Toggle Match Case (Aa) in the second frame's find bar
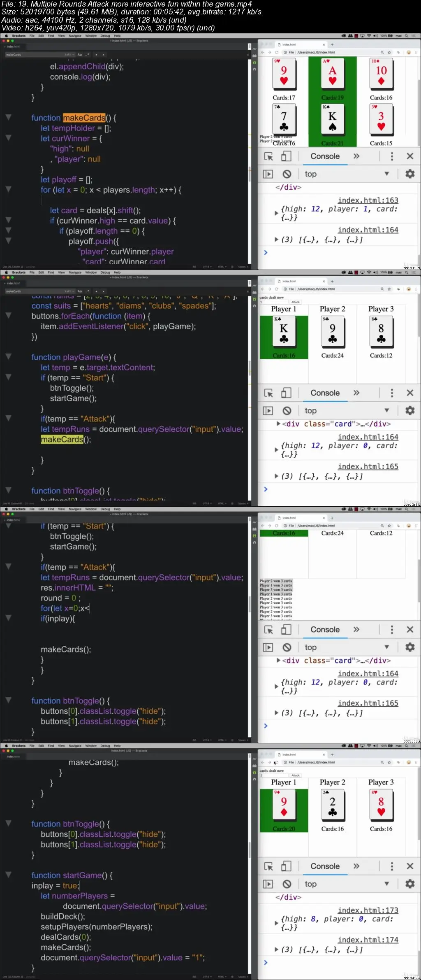The width and height of the screenshot is (421, 980). coord(80,291)
